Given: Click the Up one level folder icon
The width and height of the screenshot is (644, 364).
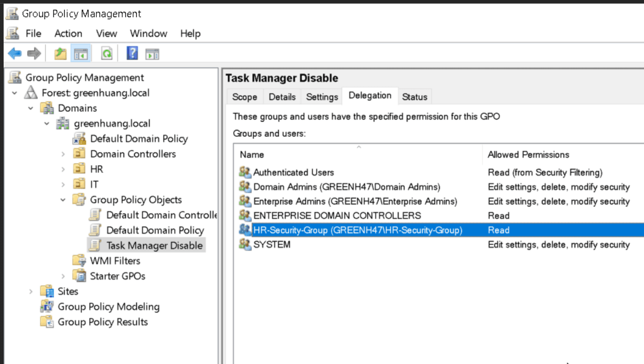Looking at the screenshot, I should pos(61,53).
